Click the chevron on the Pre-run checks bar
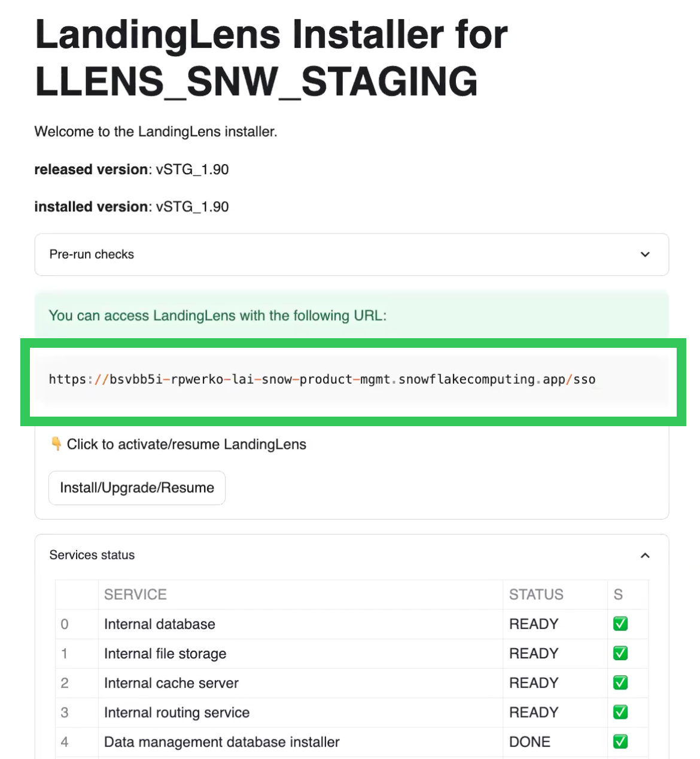 [x=645, y=255]
